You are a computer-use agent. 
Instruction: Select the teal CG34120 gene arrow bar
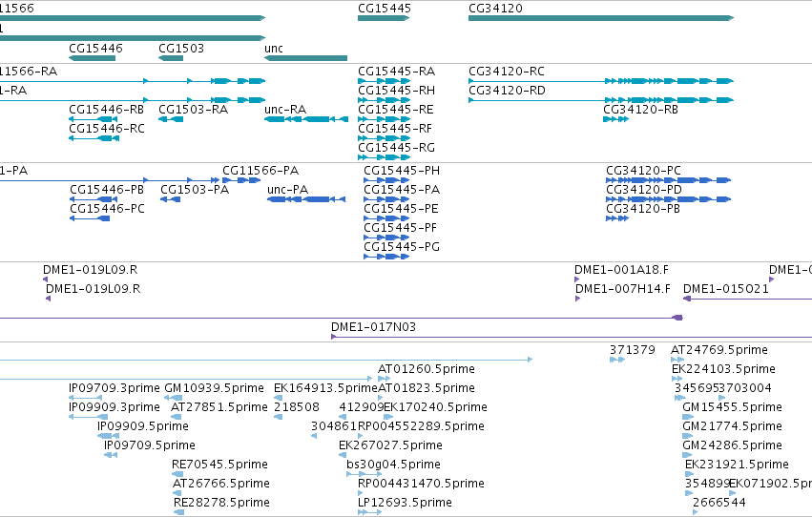[601, 18]
